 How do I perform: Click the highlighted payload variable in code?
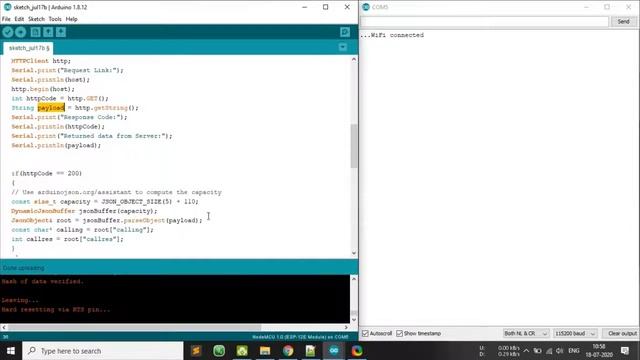(51, 108)
